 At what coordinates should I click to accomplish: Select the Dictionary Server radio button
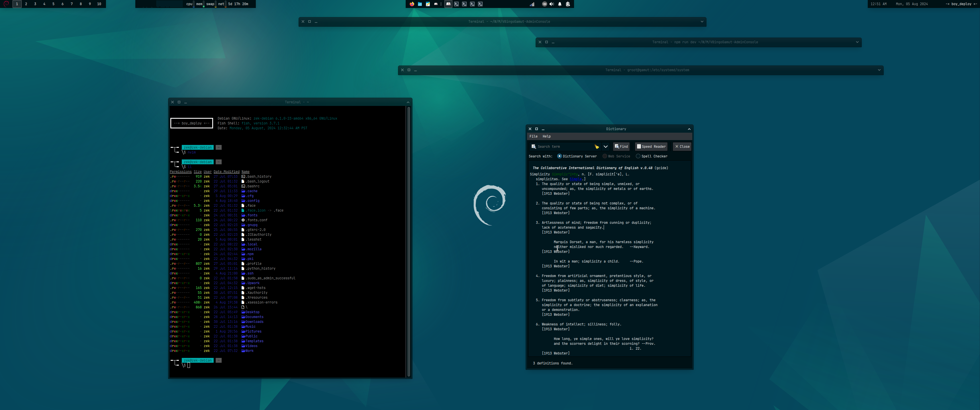pyautogui.click(x=559, y=156)
